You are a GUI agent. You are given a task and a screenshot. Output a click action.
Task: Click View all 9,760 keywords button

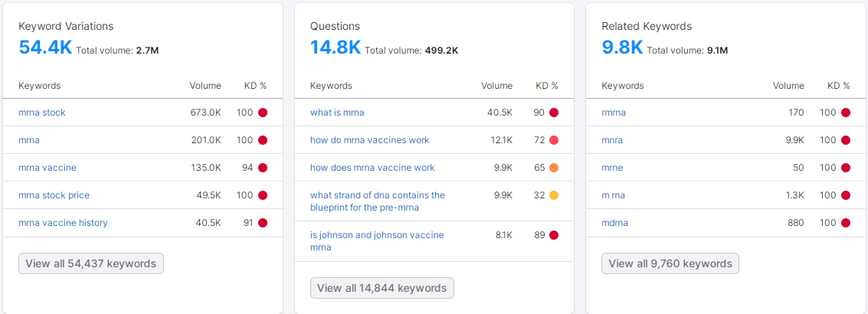tap(670, 263)
